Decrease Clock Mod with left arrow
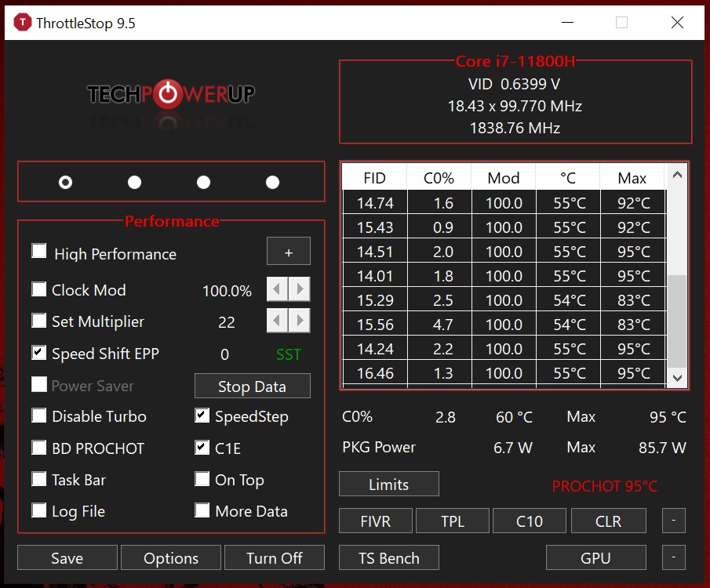710x588 pixels. click(x=277, y=289)
